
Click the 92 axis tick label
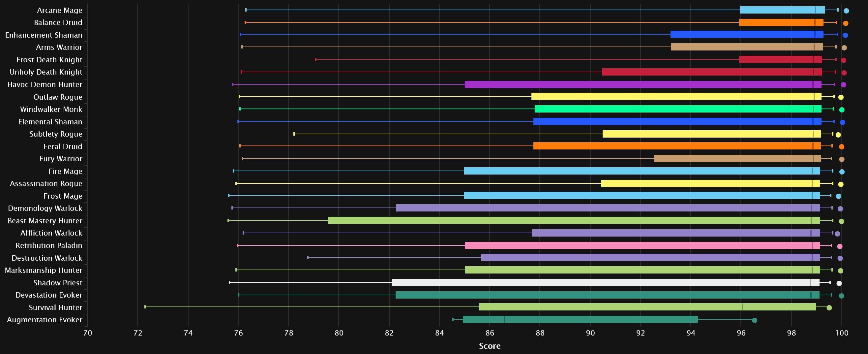point(640,333)
